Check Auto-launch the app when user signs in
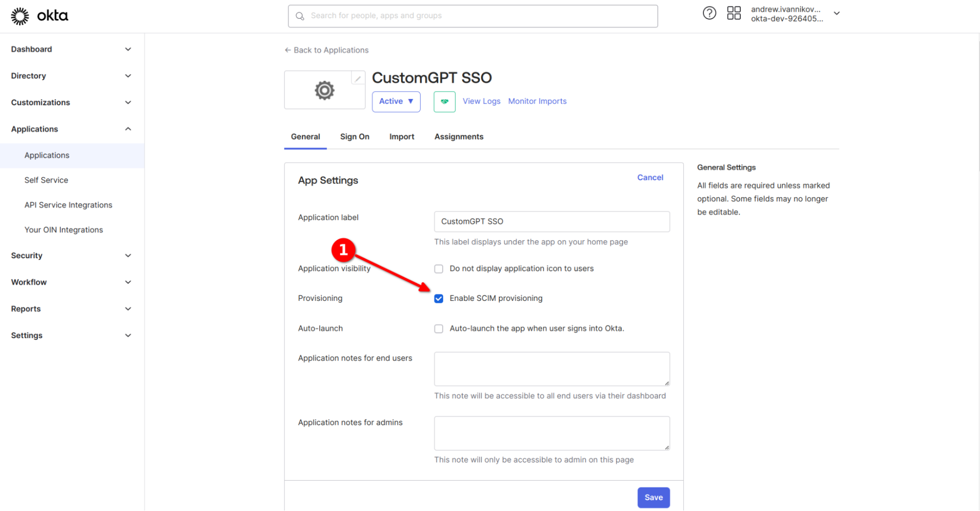 coord(438,329)
